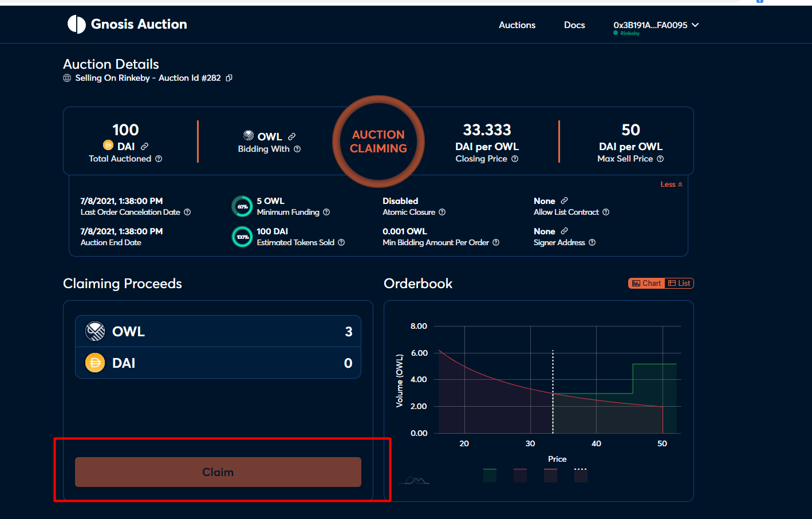Viewport: 812px width, 519px height.
Task: Click the DAI amount value 0
Action: point(348,363)
